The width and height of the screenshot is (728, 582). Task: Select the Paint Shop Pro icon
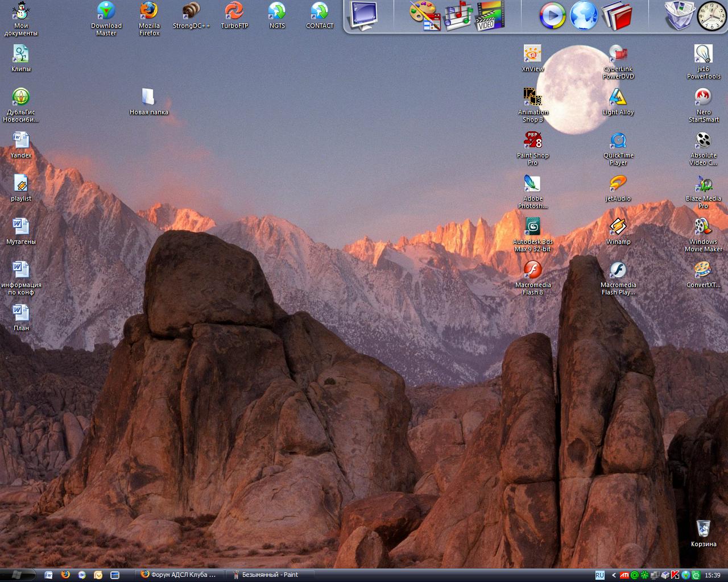[x=532, y=141]
